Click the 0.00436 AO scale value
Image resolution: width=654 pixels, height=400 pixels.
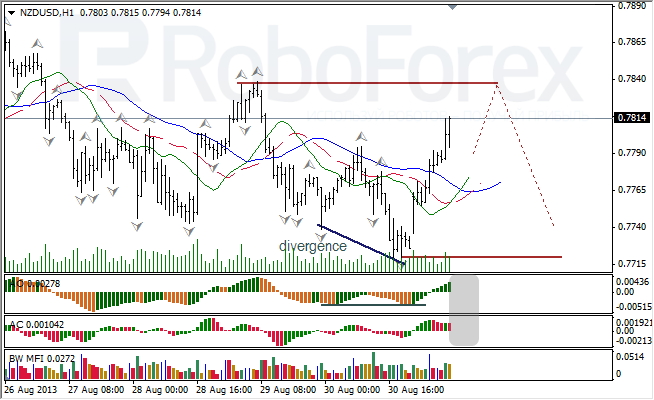(633, 282)
